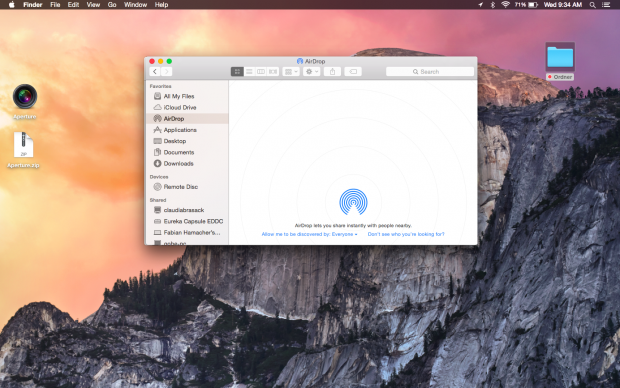Select Fabian Hamacher's shared computer

[x=187, y=232]
